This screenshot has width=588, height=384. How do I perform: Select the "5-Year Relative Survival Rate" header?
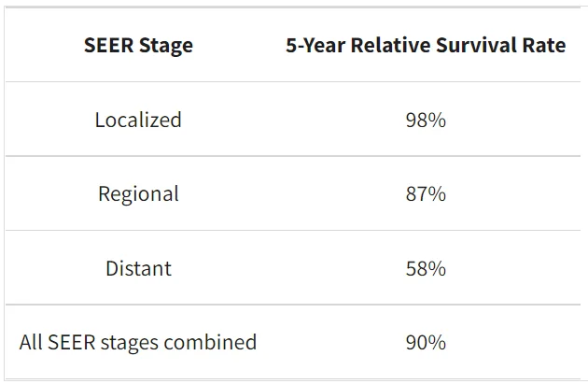(426, 45)
